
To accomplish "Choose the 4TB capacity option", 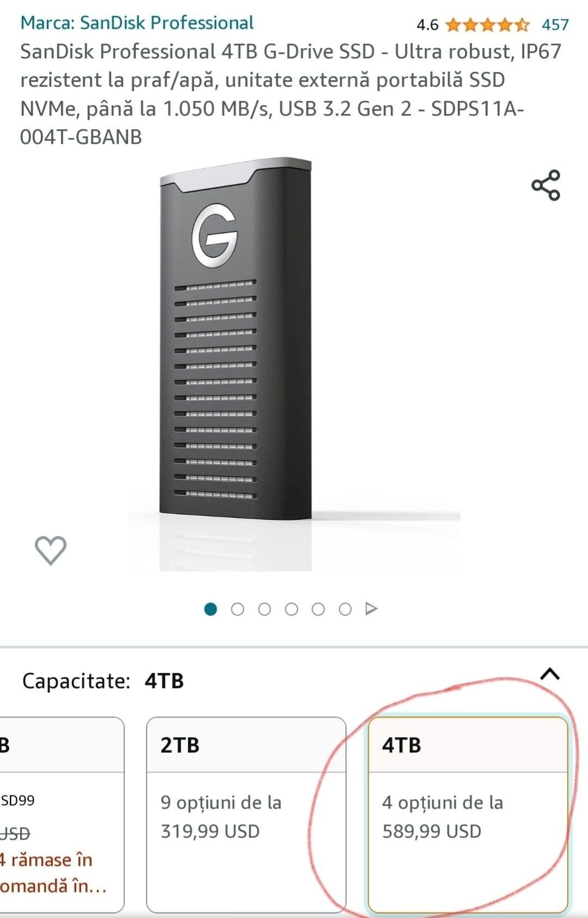I will click(468, 814).
